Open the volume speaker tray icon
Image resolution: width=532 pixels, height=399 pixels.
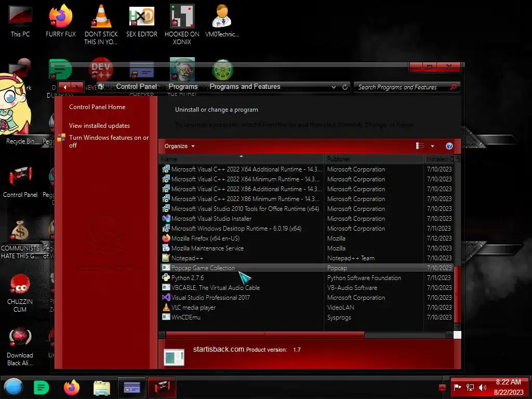483,388
